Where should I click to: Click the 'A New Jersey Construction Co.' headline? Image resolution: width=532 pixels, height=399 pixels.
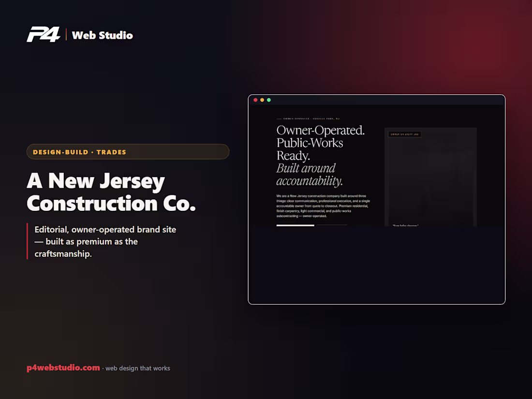pos(111,192)
